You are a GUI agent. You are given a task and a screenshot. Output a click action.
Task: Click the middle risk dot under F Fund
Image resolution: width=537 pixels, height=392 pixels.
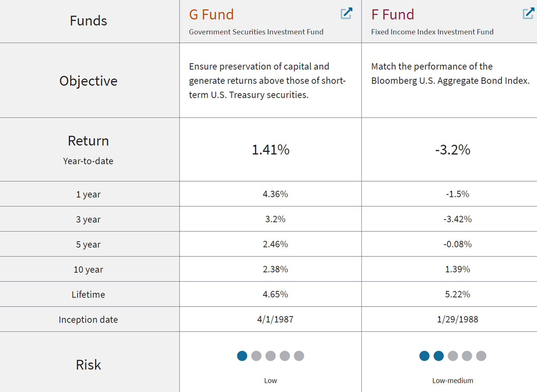click(x=453, y=356)
